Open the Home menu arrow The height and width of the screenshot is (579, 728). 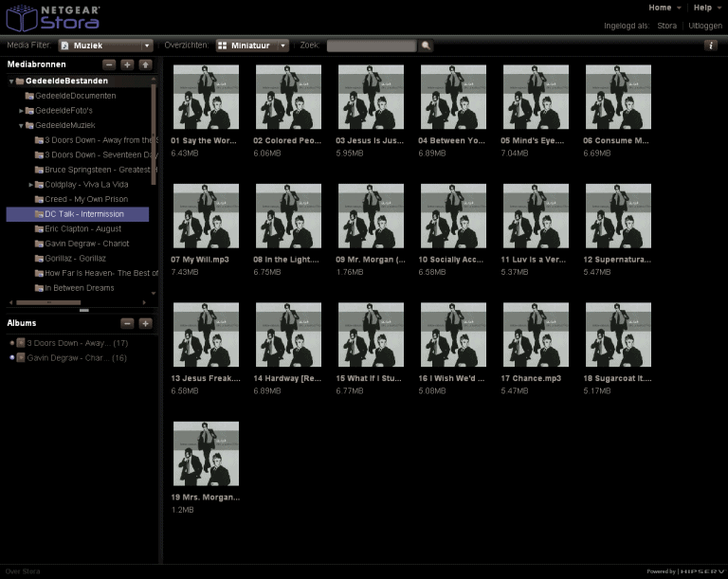(680, 8)
